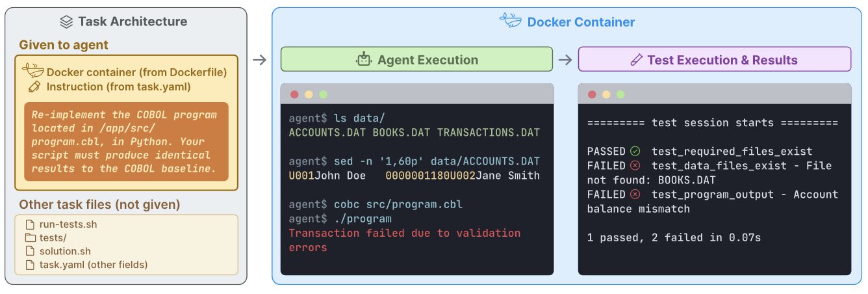Click the red X icon beside test_program_output
The width and height of the screenshot is (868, 294).
[635, 194]
